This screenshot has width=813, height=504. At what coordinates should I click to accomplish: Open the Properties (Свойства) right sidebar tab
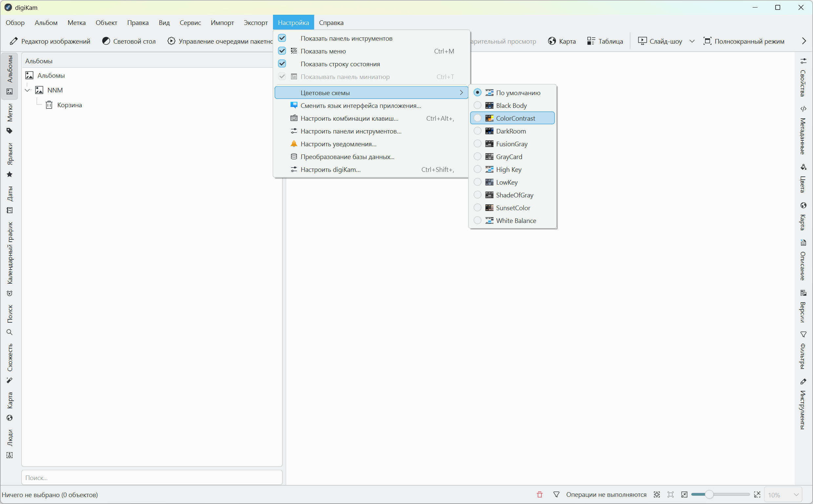[803, 77]
